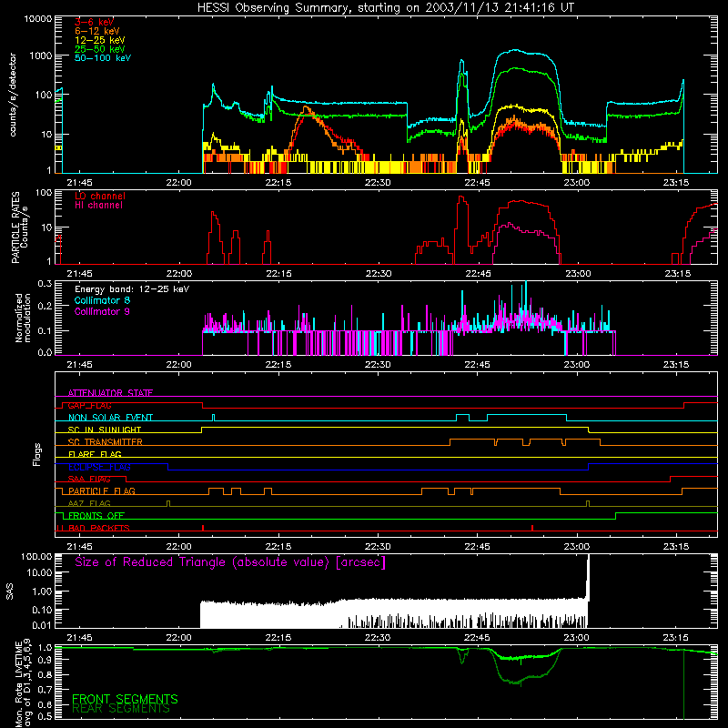Select the "REAR SEGMENTS" legend label
The height and width of the screenshot is (728, 728).
pyautogui.click(x=121, y=709)
